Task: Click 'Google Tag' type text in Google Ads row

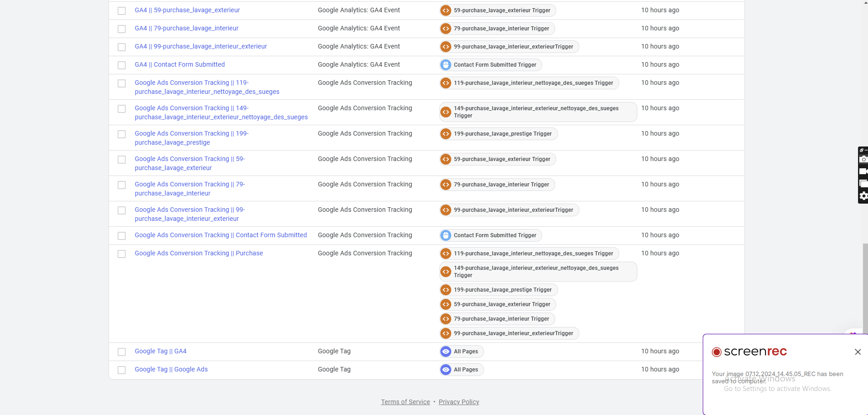Action: 334,369
